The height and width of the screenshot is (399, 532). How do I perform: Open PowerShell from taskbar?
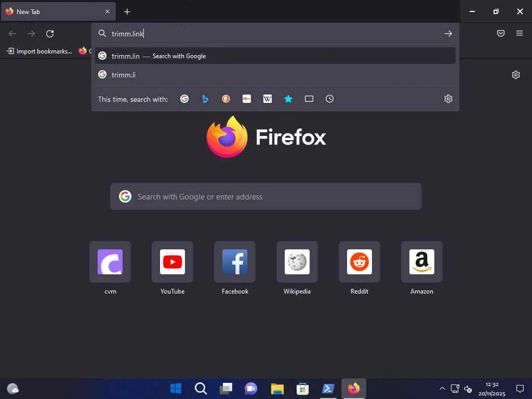328,389
